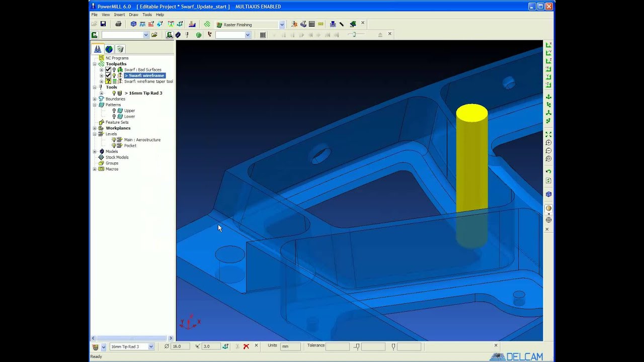The height and width of the screenshot is (362, 644).
Task: Select Swarf: wireframe toolpath
Action: pyautogui.click(x=144, y=75)
